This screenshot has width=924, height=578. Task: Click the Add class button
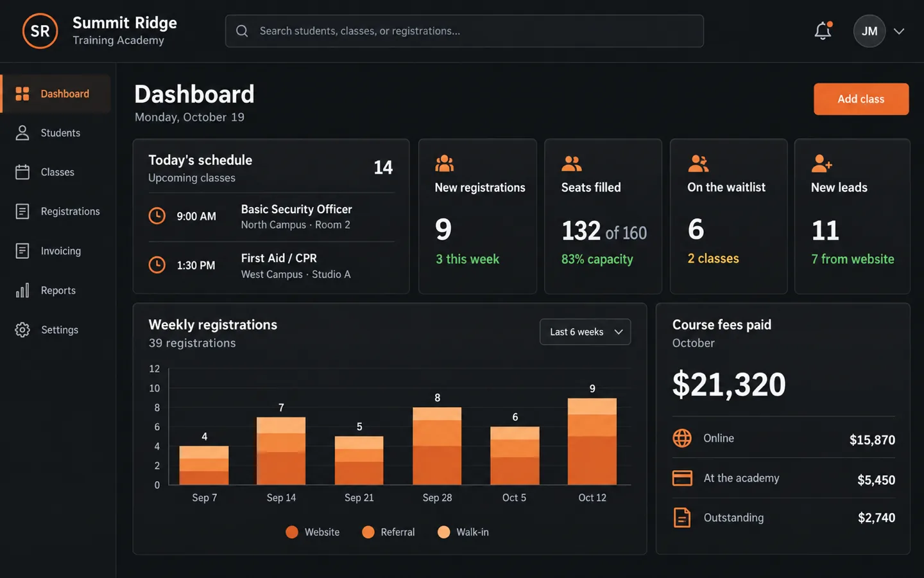[861, 99]
